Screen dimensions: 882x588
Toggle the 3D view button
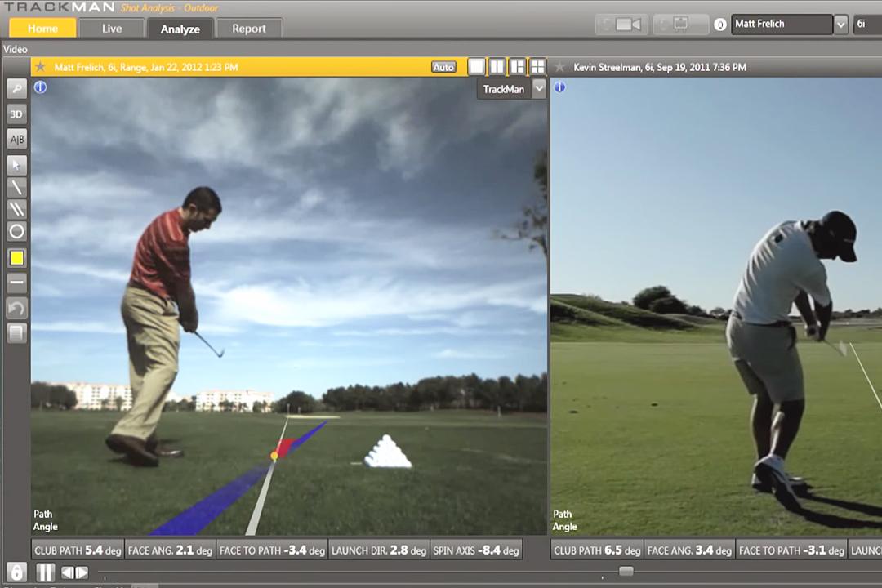pos(17,114)
